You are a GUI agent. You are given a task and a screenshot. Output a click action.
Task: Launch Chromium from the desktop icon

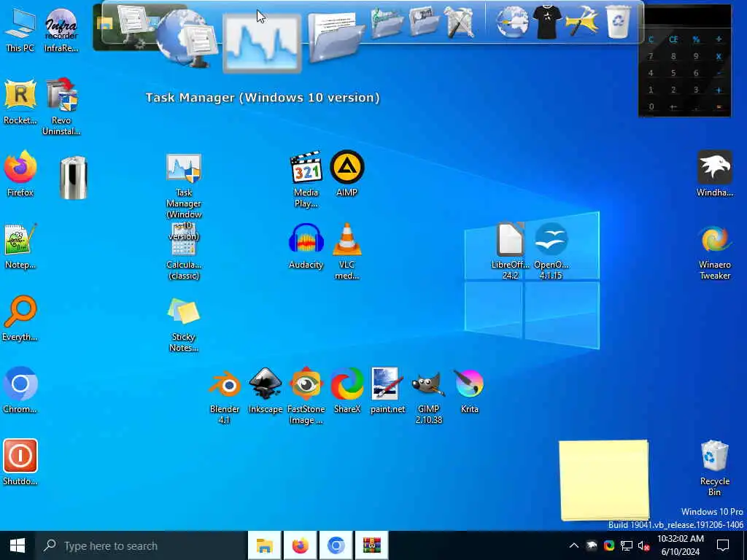click(20, 389)
